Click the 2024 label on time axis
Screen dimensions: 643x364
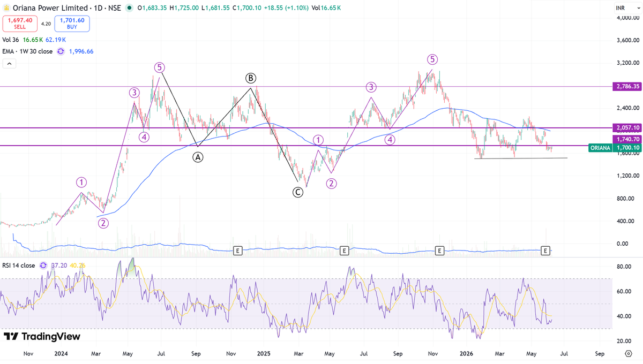pos(61,354)
